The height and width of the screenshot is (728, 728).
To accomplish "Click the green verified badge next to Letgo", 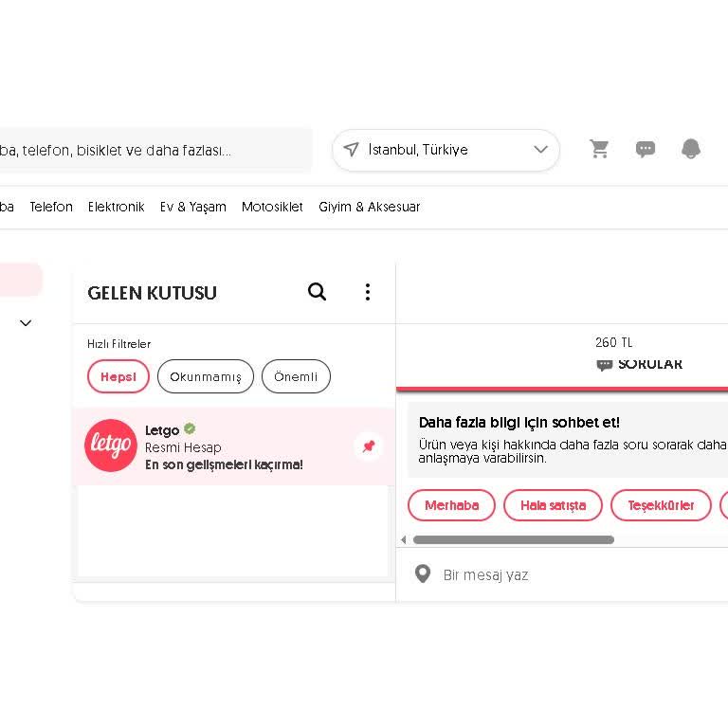I will 190,428.
